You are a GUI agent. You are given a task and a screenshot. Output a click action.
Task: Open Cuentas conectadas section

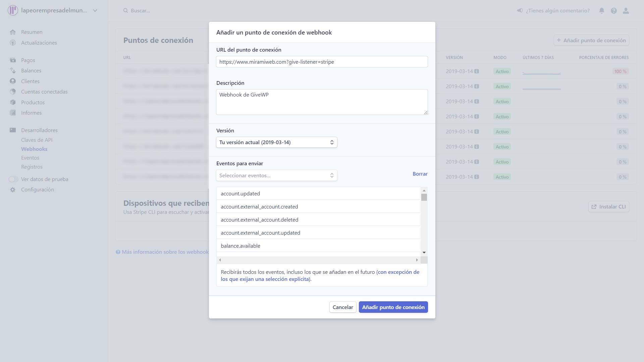tap(44, 92)
